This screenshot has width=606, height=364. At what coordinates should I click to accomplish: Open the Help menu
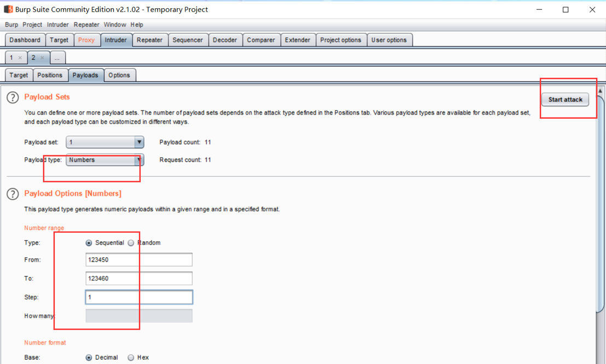click(137, 25)
